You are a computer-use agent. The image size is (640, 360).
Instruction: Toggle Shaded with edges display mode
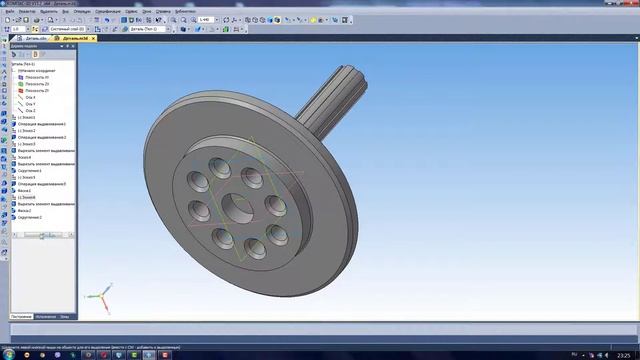(x=277, y=20)
